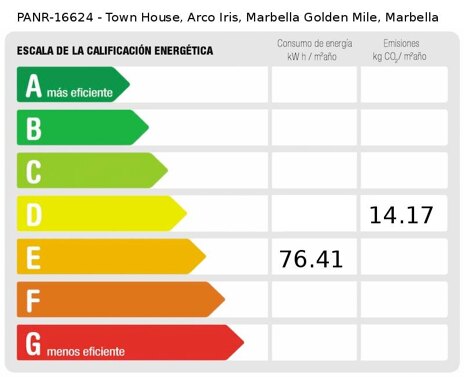Click the empty emissions cell in row E

(404, 256)
